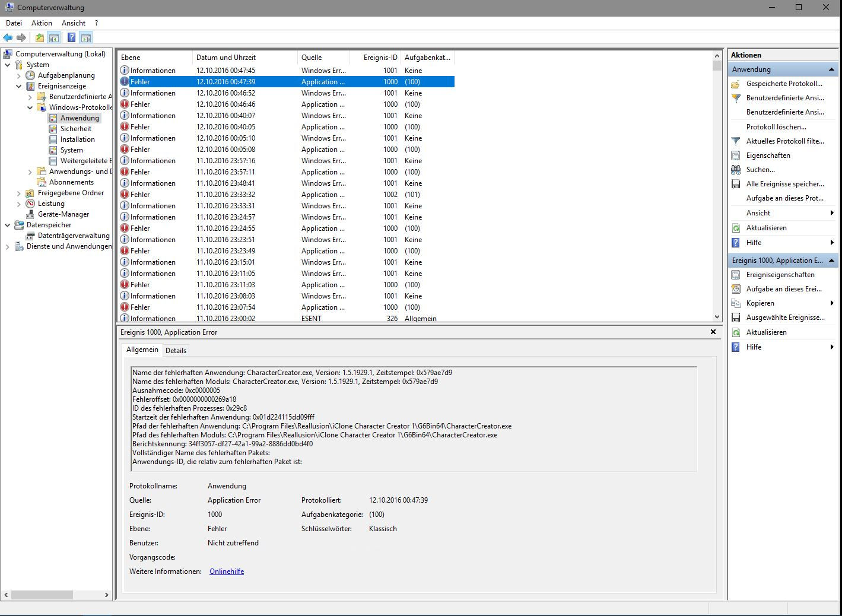Collapse the Datenspeicher node
The image size is (842, 616).
point(7,225)
